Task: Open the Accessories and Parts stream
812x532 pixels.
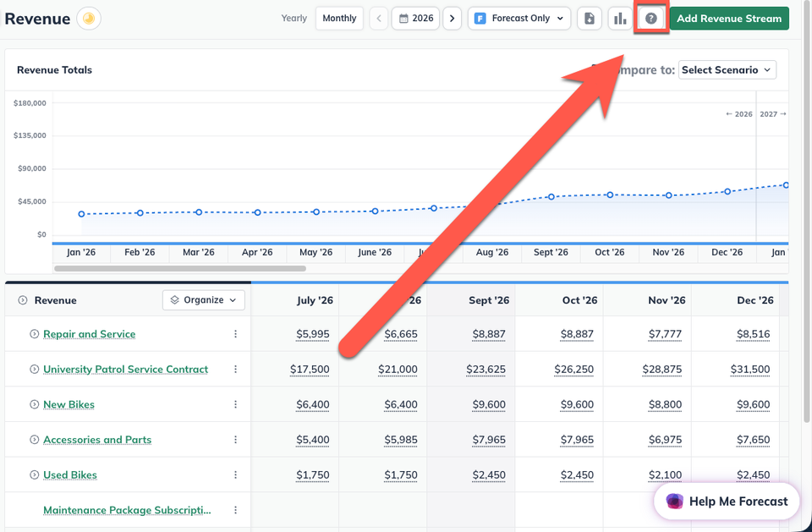Action: point(97,440)
